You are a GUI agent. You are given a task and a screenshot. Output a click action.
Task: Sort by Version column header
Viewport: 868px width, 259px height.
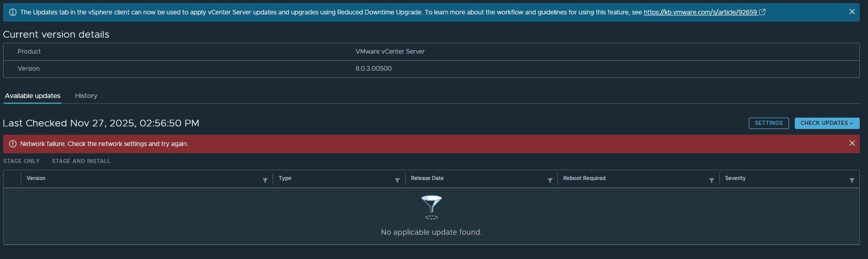36,179
